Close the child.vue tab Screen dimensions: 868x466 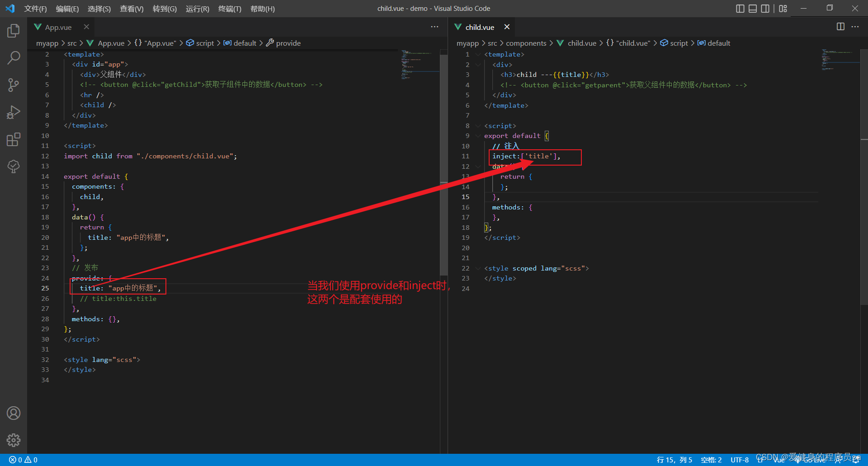pos(507,27)
